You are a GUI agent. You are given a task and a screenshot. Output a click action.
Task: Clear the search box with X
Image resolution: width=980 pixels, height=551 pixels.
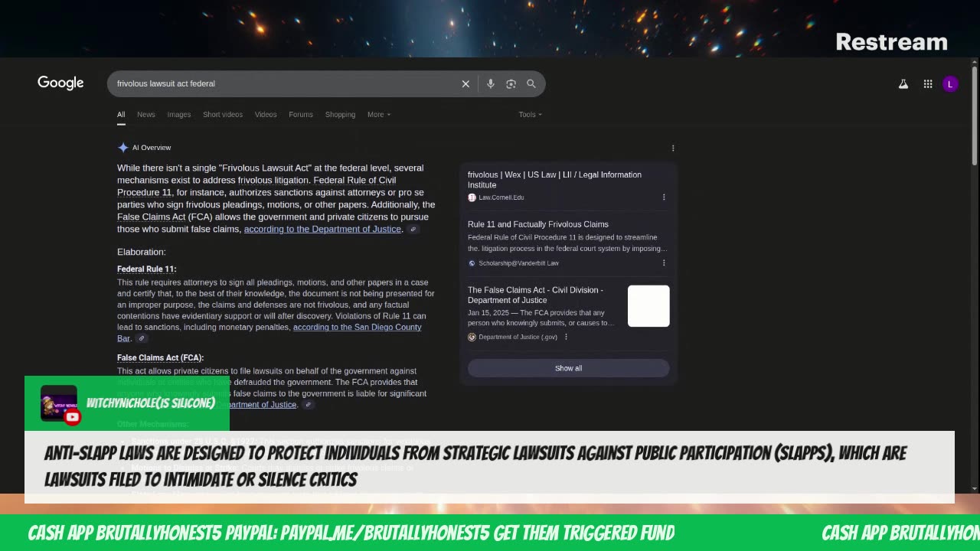(x=465, y=84)
